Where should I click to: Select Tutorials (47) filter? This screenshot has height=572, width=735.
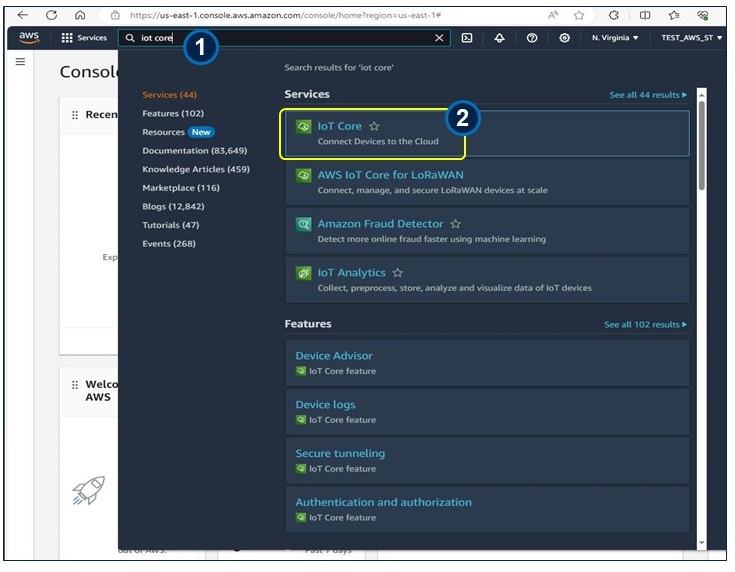[171, 225]
